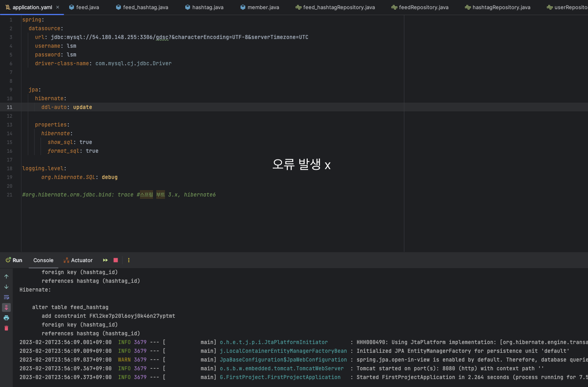Click the 'format_sql' property key
Viewport: 588px width, 387px height.
coord(64,151)
